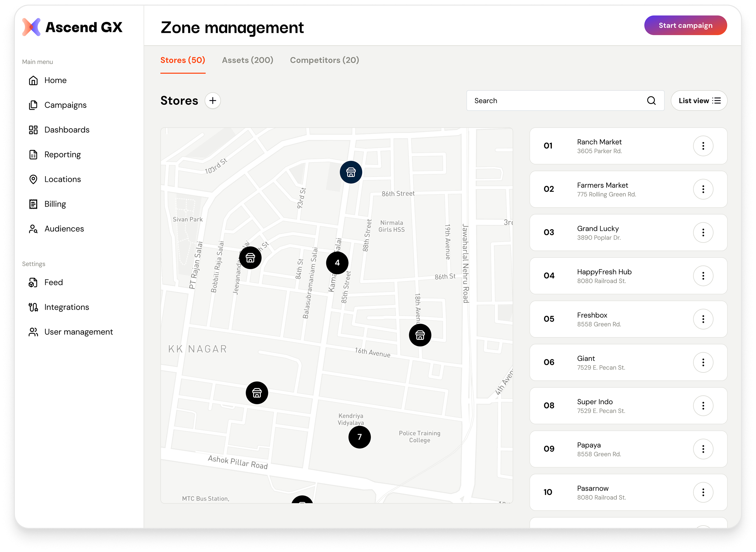
Task: Click into the Search stores field
Action: tap(565, 101)
